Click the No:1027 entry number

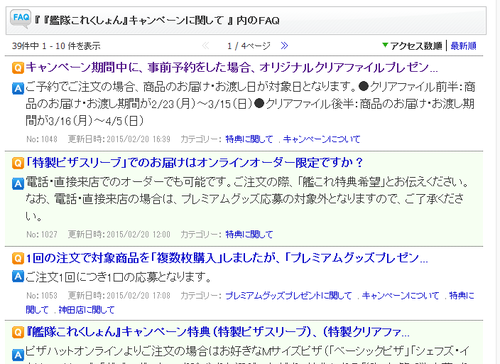(42, 234)
